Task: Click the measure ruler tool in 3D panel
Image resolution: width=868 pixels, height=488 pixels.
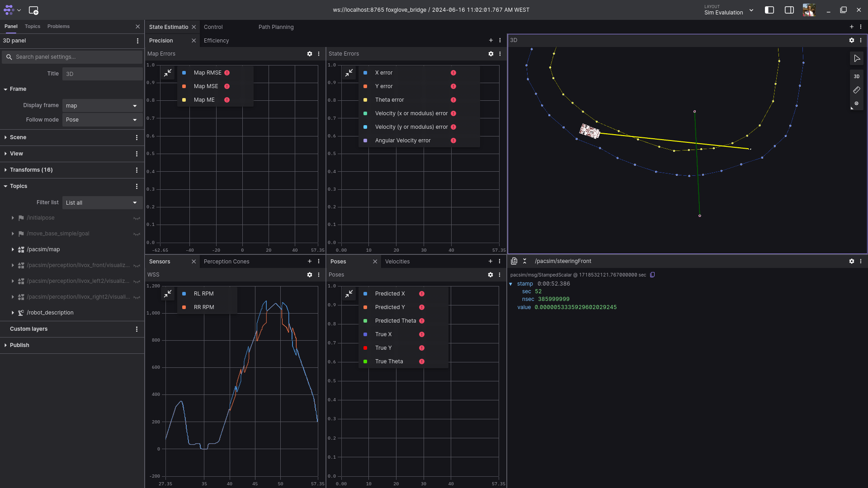Action: tap(857, 90)
